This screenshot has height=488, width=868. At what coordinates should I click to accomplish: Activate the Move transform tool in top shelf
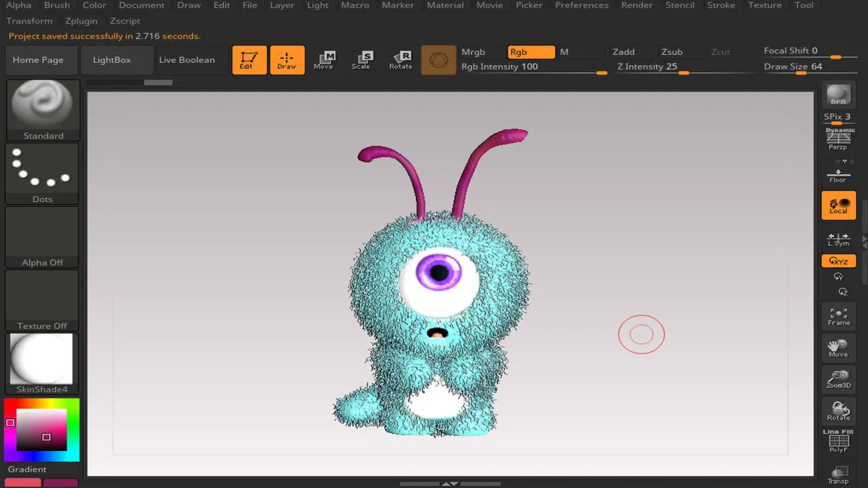click(324, 60)
